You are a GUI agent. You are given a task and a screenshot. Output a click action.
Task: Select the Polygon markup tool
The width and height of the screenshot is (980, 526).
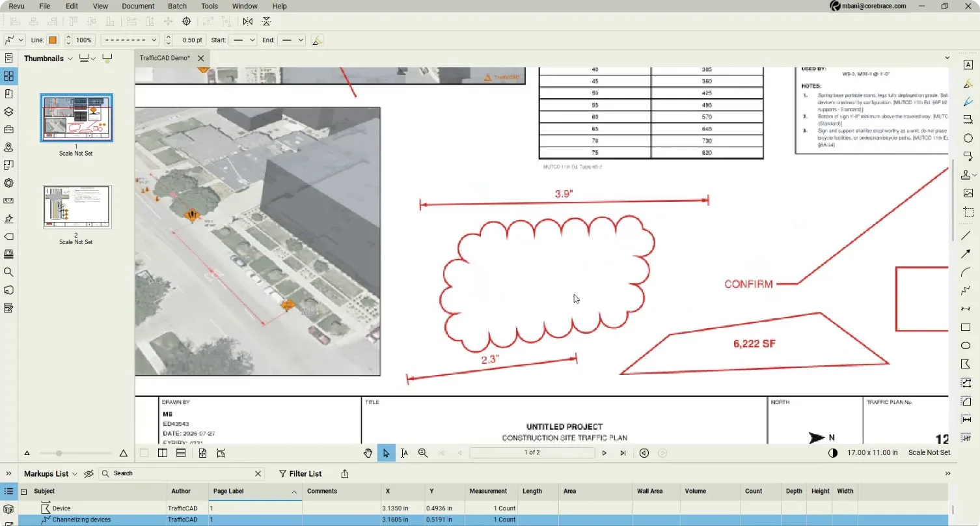pos(966,364)
